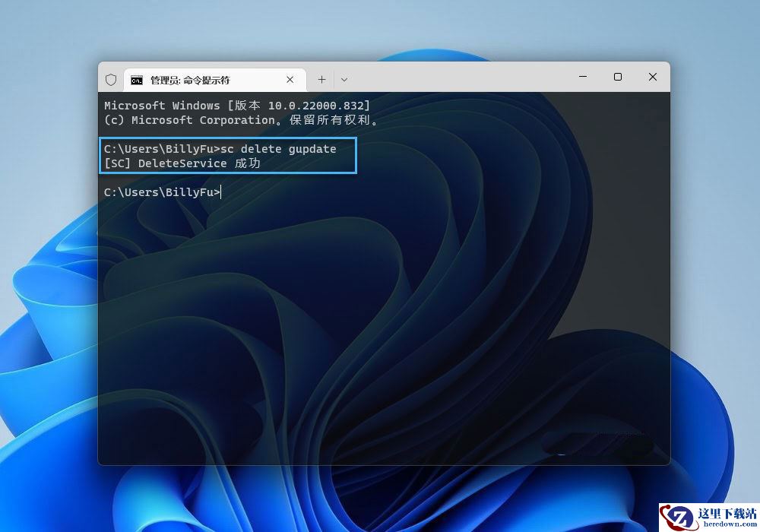Screen dimensions: 760x532
Task: Minimize the terminal window
Action: 583,77
